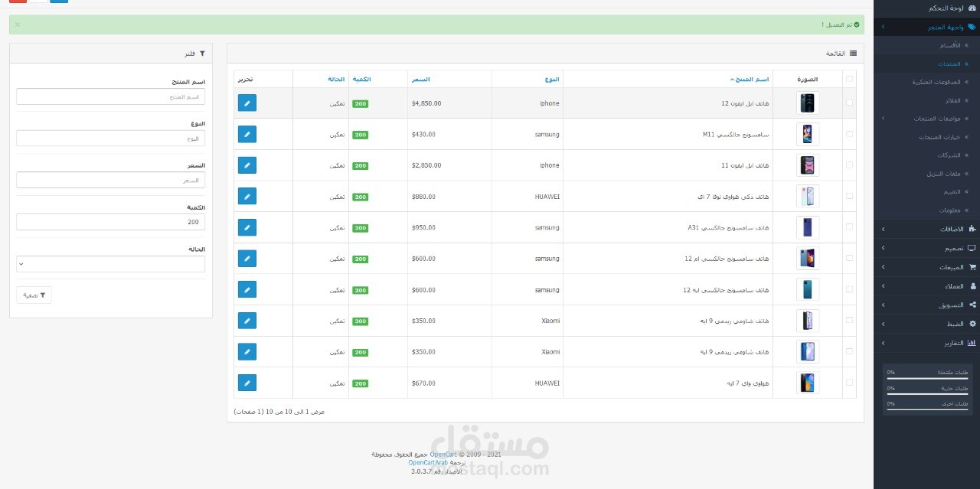Edit the هاتف ابل ايفون 12 product

pos(247,103)
